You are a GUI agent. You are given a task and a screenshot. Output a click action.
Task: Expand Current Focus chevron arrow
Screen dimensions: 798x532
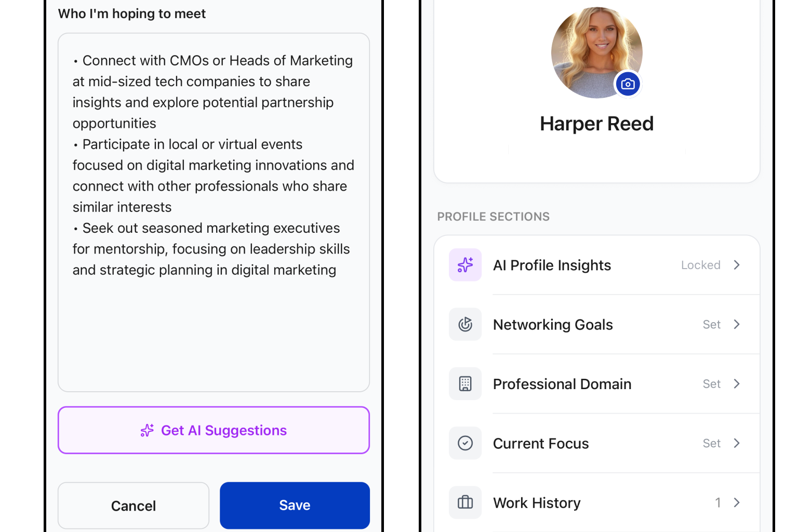[x=736, y=443]
